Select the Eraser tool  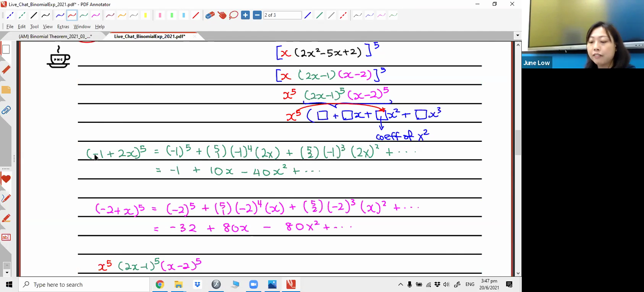tap(210, 16)
